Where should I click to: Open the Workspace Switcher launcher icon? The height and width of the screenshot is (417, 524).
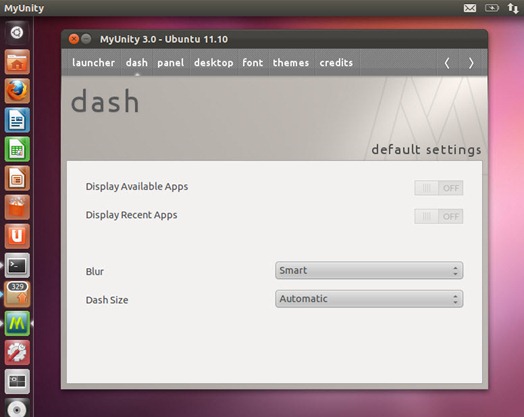point(17,382)
